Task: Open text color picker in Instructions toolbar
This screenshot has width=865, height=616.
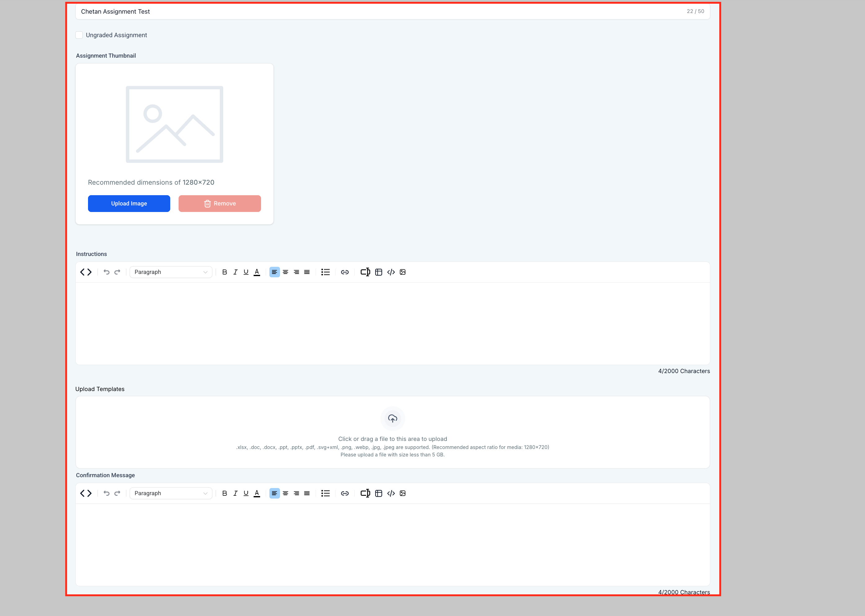Action: [x=257, y=272]
